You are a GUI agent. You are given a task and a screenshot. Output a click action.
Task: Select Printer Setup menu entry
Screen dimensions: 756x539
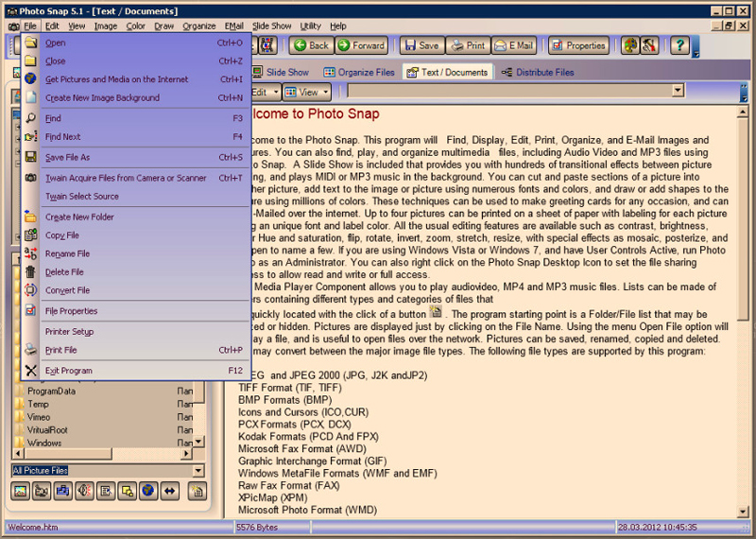(x=69, y=332)
